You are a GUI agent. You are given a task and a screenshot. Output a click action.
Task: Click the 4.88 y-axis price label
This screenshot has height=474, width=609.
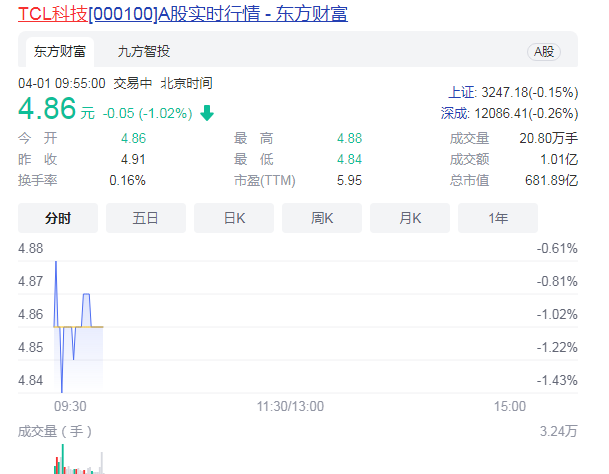coord(31,248)
